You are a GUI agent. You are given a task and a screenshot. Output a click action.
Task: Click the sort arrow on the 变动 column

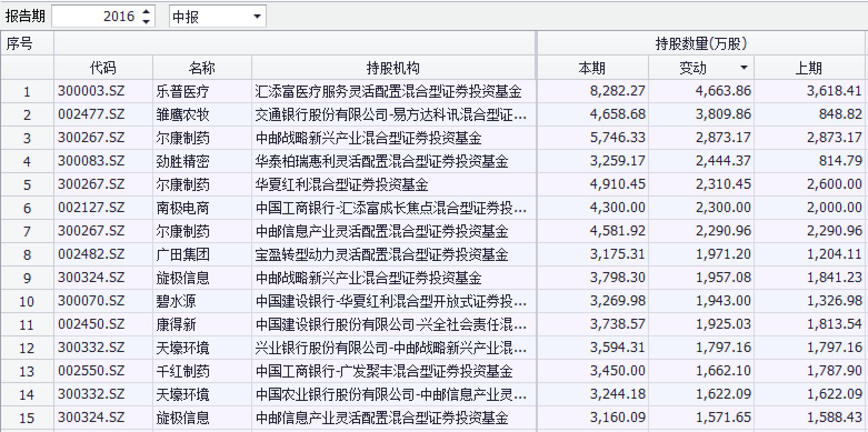(744, 67)
